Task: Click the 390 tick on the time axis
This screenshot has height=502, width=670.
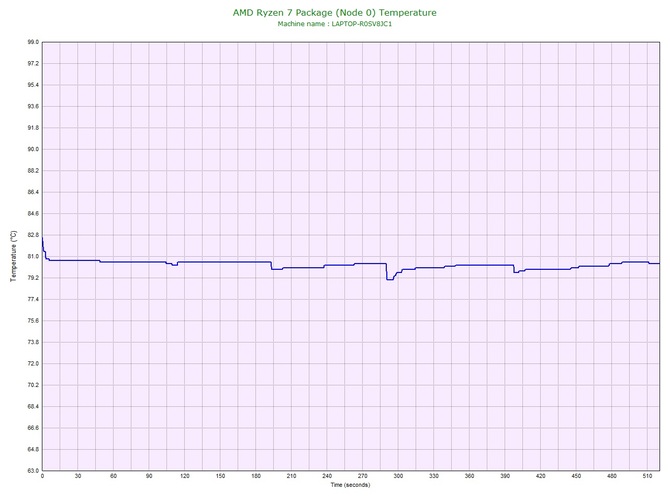Action: [505, 476]
